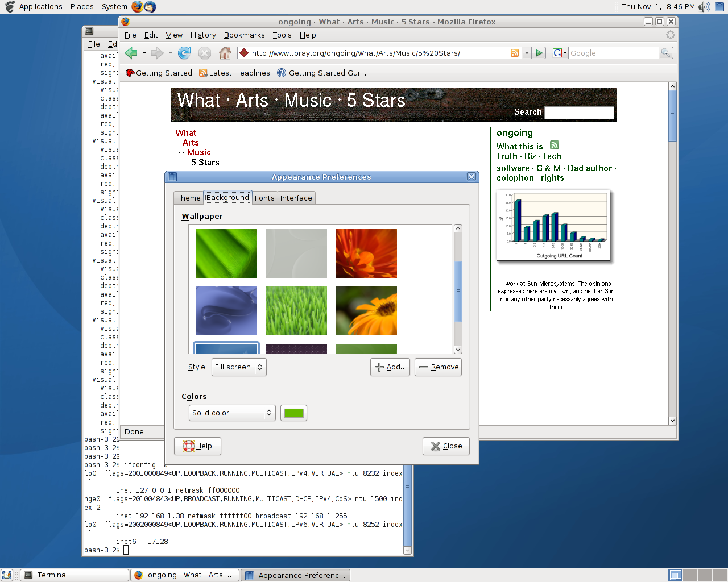This screenshot has height=582, width=728.
Task: Open the Solid color dropdown
Action: pos(232,413)
